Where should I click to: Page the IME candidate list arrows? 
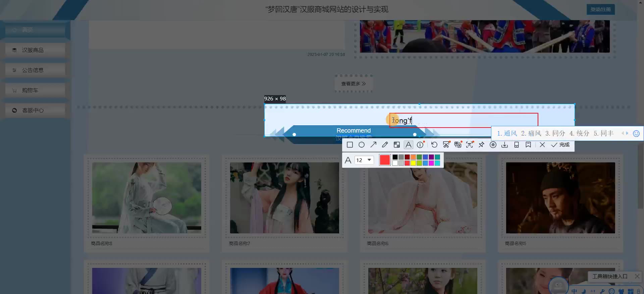pos(625,133)
